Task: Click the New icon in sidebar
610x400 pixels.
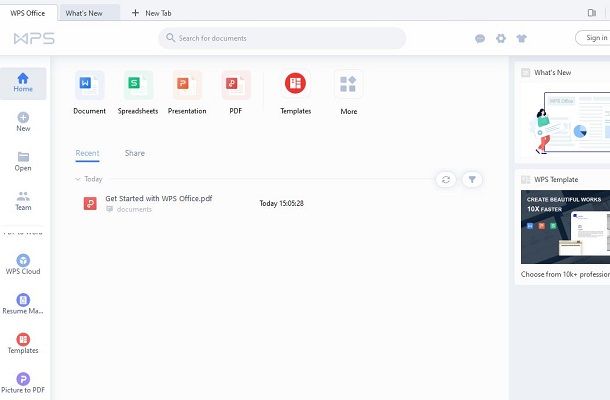Action: point(23,118)
